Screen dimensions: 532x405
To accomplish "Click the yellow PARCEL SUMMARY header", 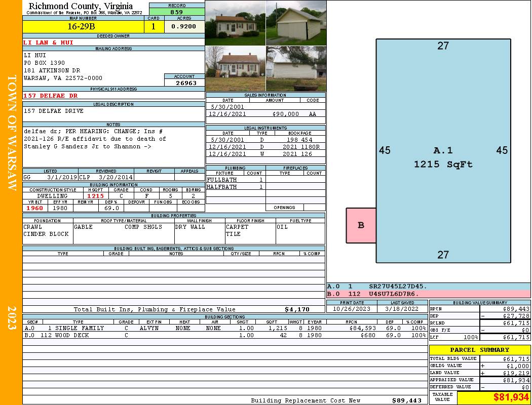I will 479,350.
